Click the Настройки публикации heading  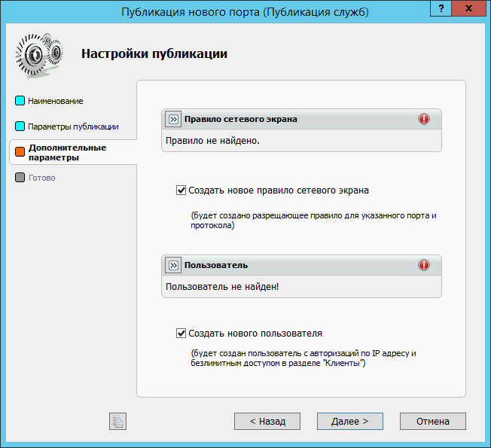tap(154, 53)
